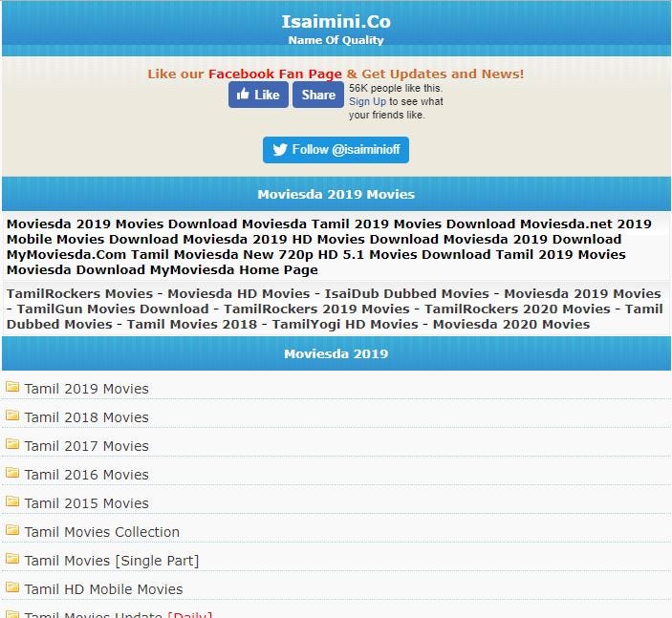
Task: Click folder icon beside Tamil 2019 Movies
Action: 12,387
